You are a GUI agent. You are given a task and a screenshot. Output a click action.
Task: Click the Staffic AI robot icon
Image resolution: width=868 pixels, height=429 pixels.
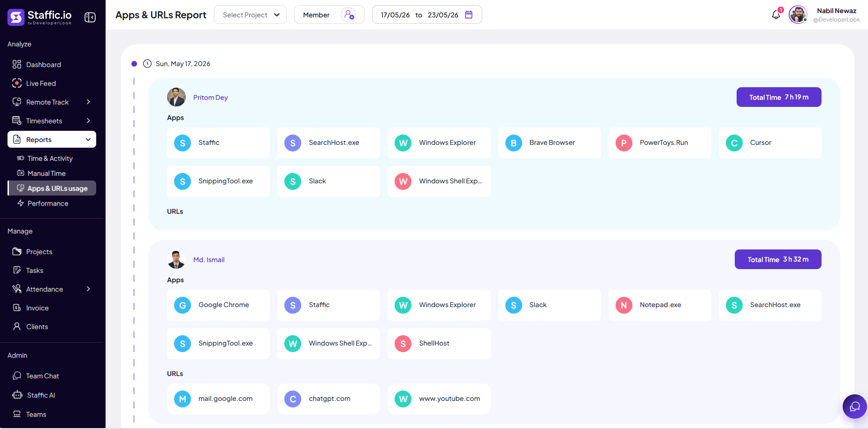[x=17, y=395]
